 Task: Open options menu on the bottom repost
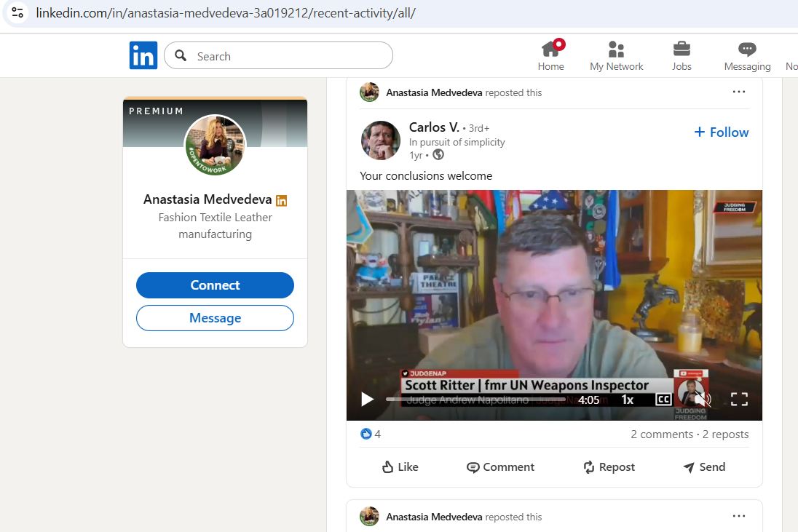[739, 515]
